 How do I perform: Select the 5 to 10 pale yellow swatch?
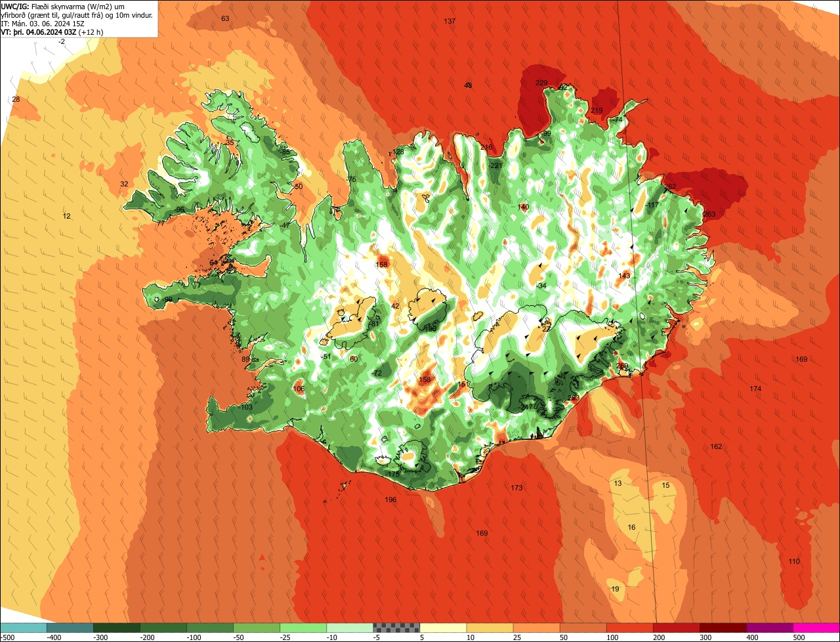click(x=443, y=628)
